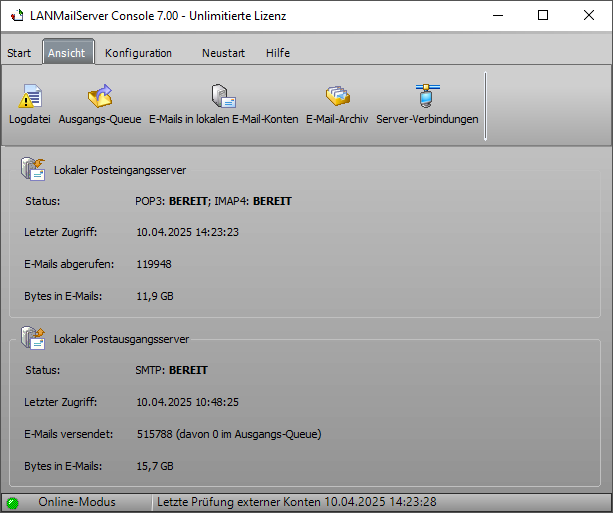
Task: Select the Ansicht tab
Action: click(66, 53)
